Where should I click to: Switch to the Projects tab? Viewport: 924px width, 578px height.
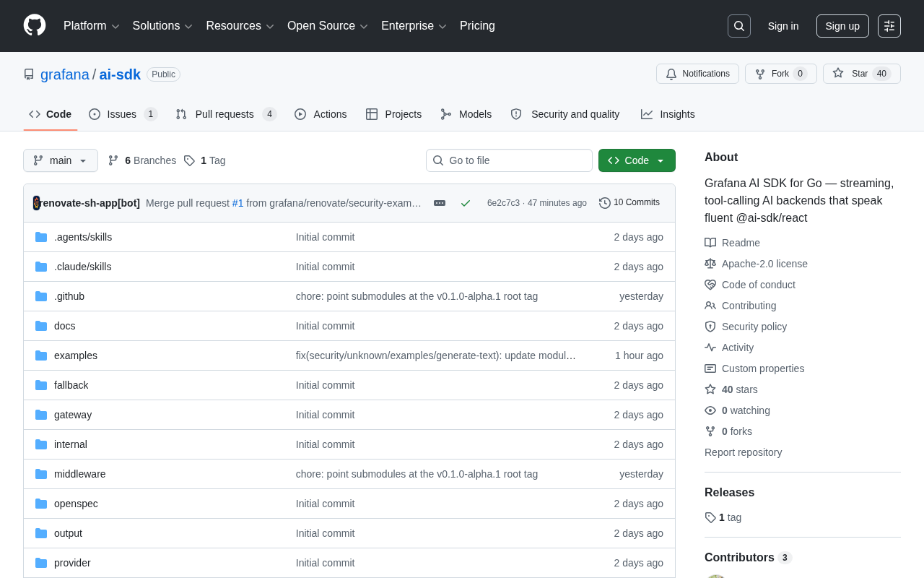point(393,114)
